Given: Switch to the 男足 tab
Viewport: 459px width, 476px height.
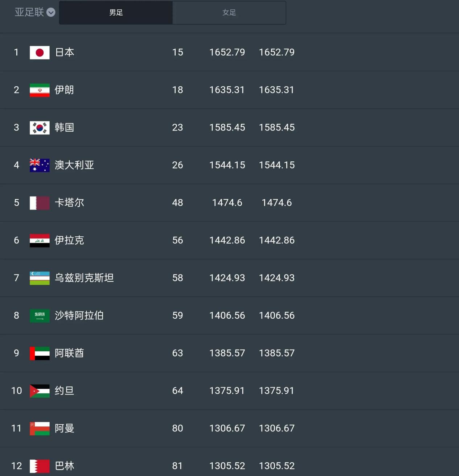Looking at the screenshot, I should pos(116,13).
